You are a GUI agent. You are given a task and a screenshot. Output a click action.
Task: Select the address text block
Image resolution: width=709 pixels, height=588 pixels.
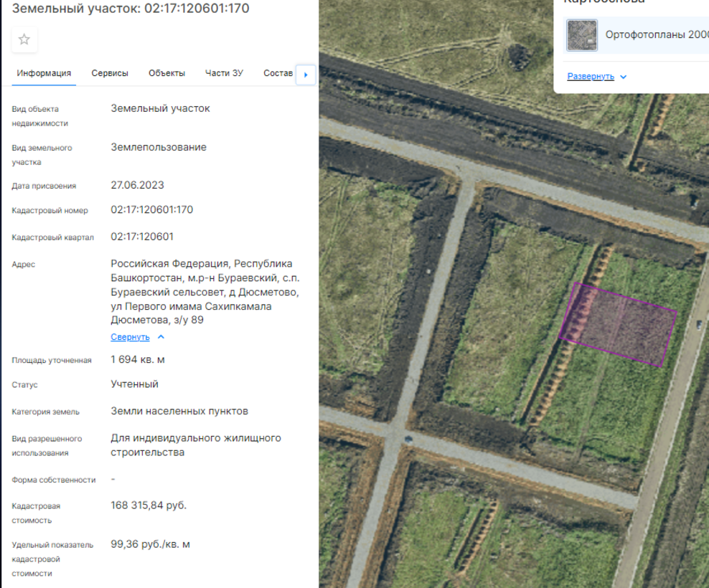(205, 292)
